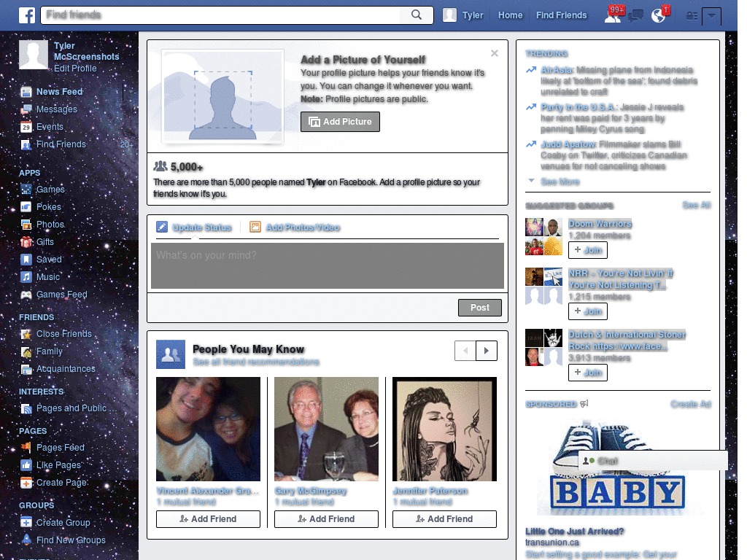Screen dimensions: 747x560
Task: Open the Chat bar
Action: pos(653,461)
